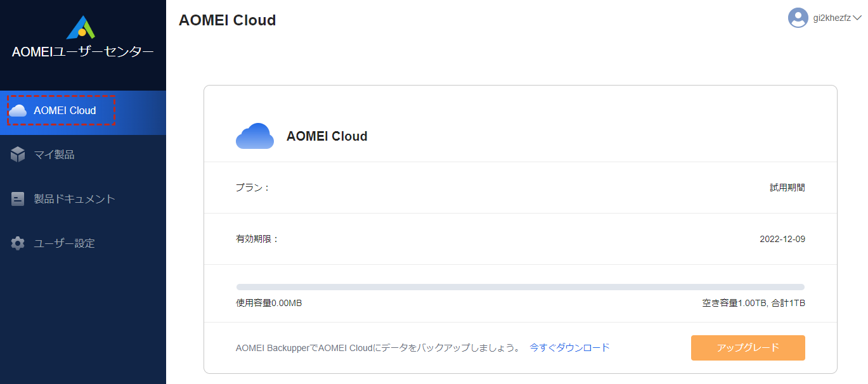This screenshot has width=868, height=384.
Task: Open the マイ製品 menu item
Action: pos(54,155)
